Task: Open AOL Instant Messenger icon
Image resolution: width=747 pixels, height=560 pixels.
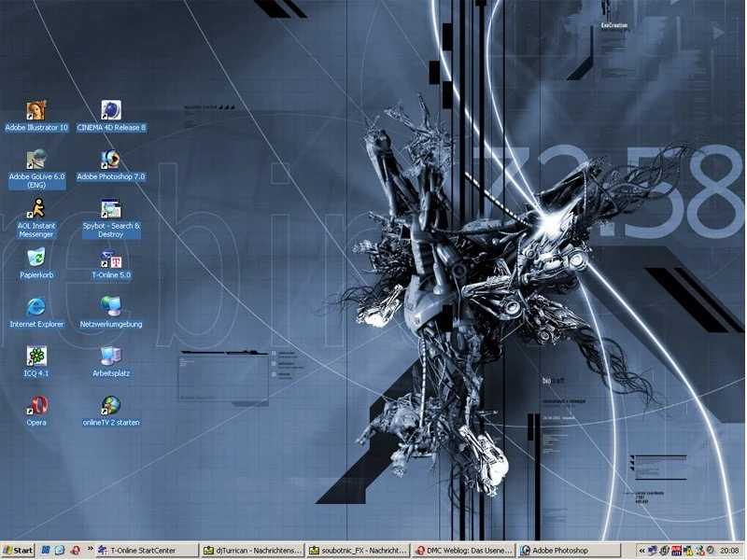Action: [x=36, y=209]
